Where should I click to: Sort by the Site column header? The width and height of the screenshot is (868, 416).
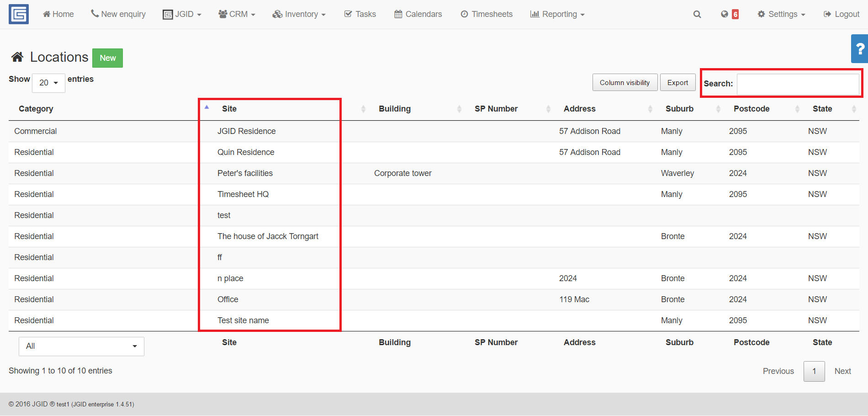(x=229, y=109)
